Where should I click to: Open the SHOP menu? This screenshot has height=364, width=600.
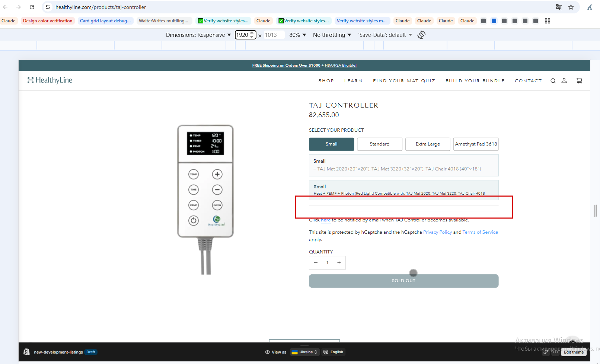[x=326, y=81]
